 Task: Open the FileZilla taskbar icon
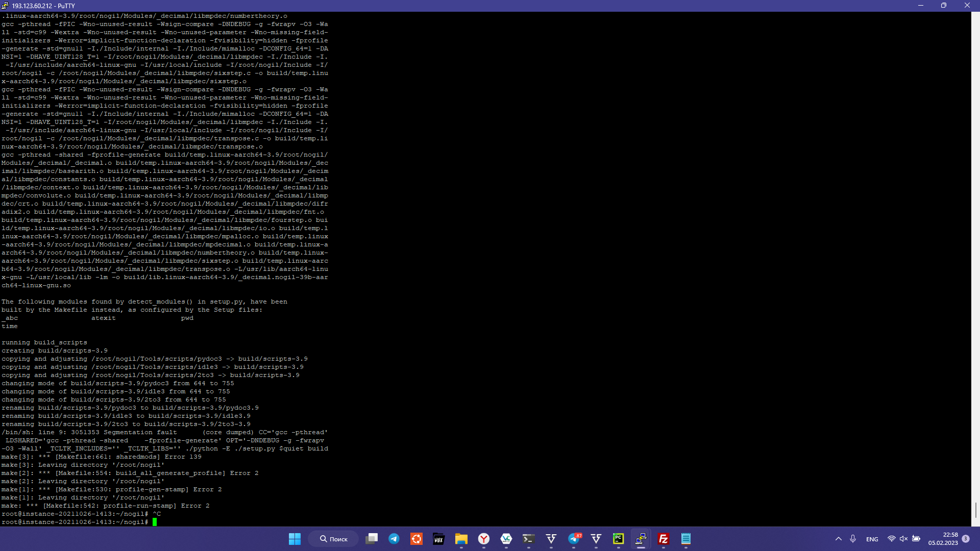pos(663,539)
